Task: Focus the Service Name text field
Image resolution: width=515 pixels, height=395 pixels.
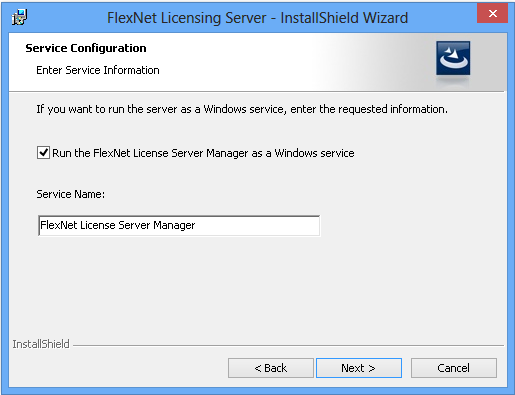Action: coord(179,226)
